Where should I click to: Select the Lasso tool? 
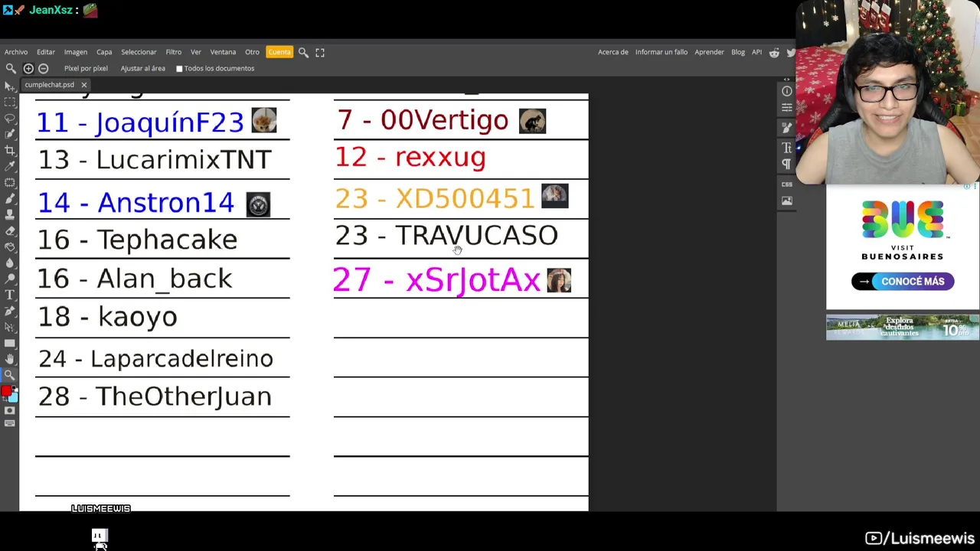click(10, 119)
